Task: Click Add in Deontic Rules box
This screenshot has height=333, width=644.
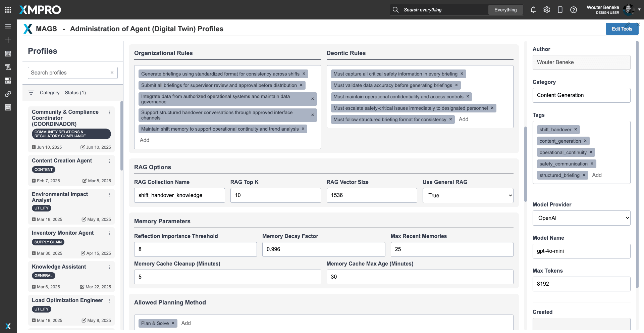Action: coord(463,120)
